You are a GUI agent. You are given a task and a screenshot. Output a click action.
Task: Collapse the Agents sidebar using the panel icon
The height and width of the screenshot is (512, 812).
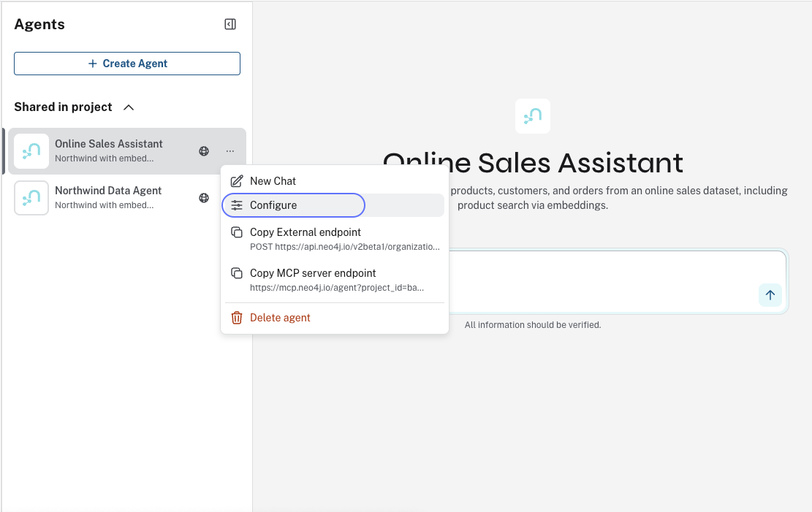click(x=229, y=23)
